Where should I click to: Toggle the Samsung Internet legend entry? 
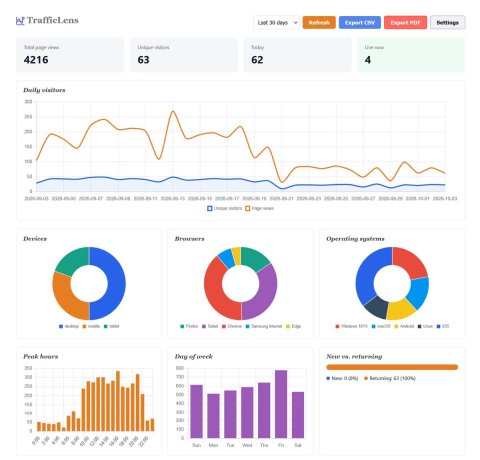[264, 326]
